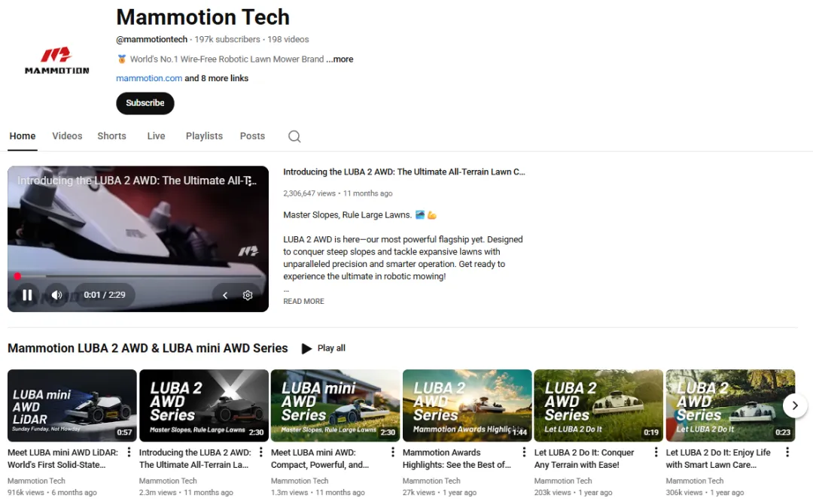The height and width of the screenshot is (504, 813).
Task: Switch to the Videos tab
Action: (67, 136)
